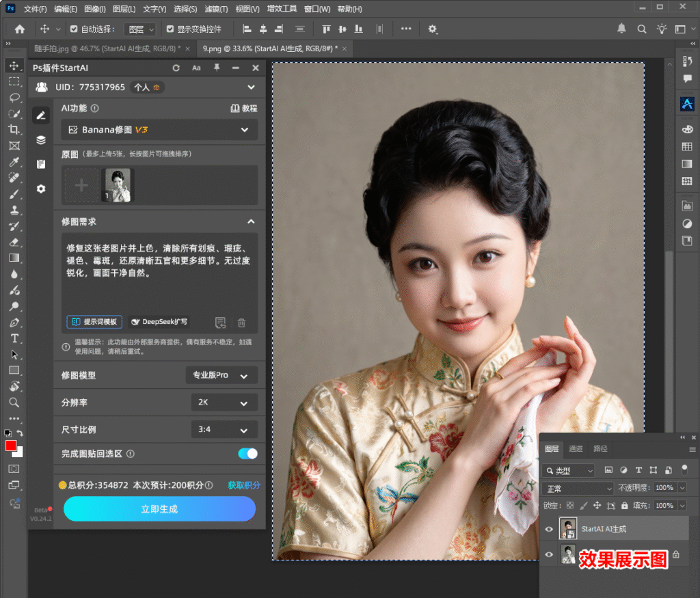Select the Hand tool
This screenshot has height=598, width=700.
tap(14, 386)
